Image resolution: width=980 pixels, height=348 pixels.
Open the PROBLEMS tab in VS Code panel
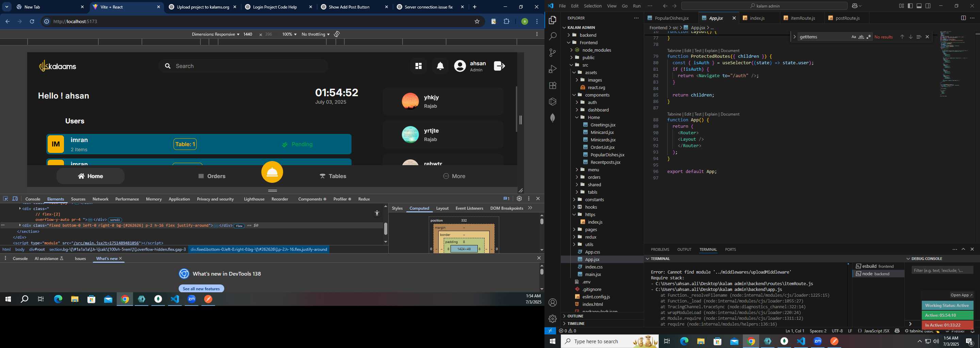(x=660, y=249)
